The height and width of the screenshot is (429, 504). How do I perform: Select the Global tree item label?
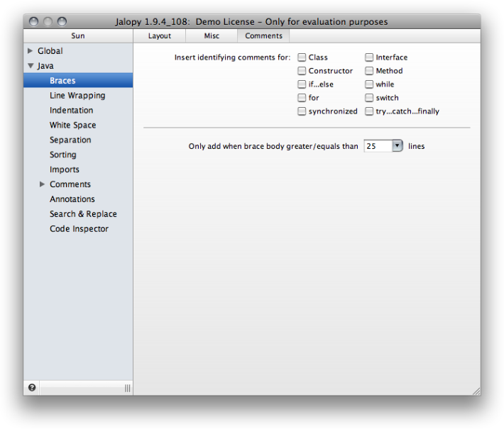[50, 51]
